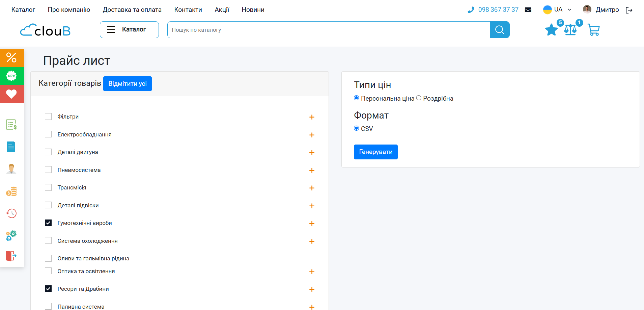Image resolution: width=644 pixels, height=310 pixels.
Task: Click the red heart sidebar icon
Action: 12,94
